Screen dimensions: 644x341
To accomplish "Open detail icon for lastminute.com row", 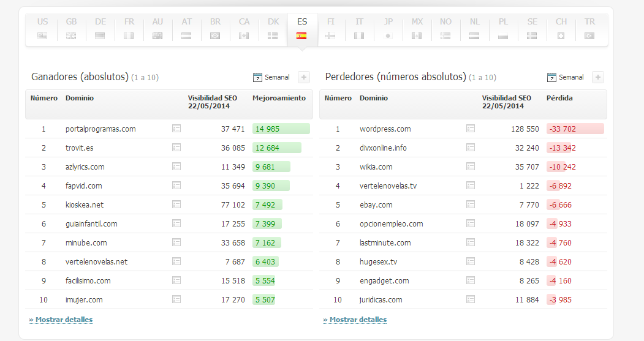I will tap(471, 242).
